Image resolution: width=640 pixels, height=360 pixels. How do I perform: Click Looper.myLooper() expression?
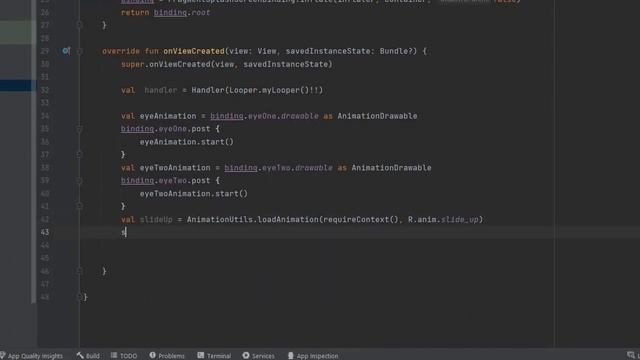pos(269,90)
